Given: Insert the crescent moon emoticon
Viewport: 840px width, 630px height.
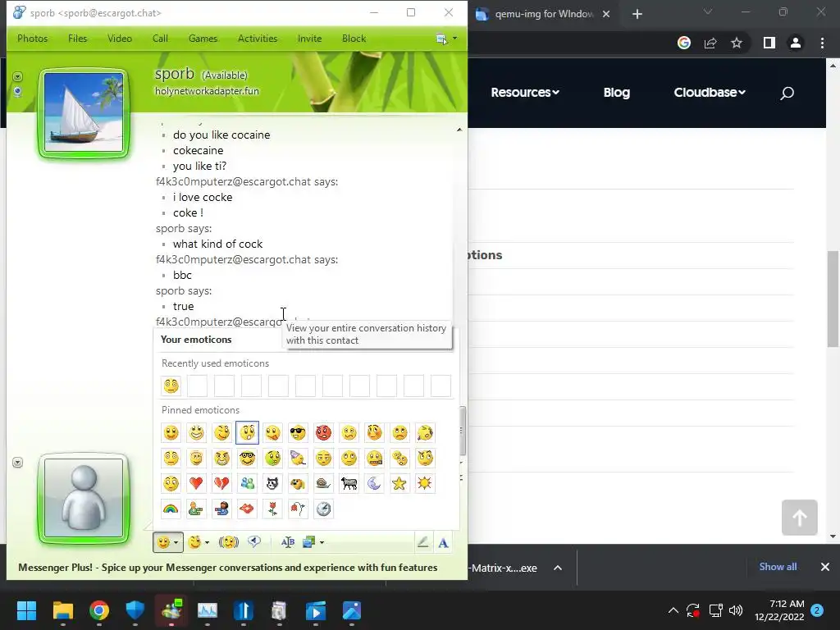Looking at the screenshot, I should click(x=374, y=483).
